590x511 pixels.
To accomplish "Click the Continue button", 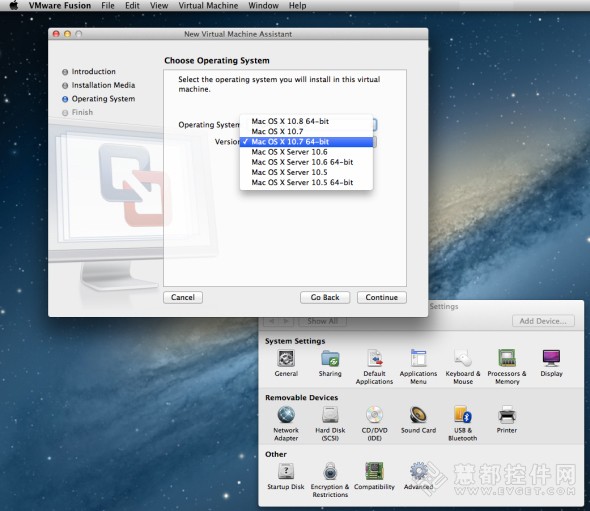I will point(382,297).
